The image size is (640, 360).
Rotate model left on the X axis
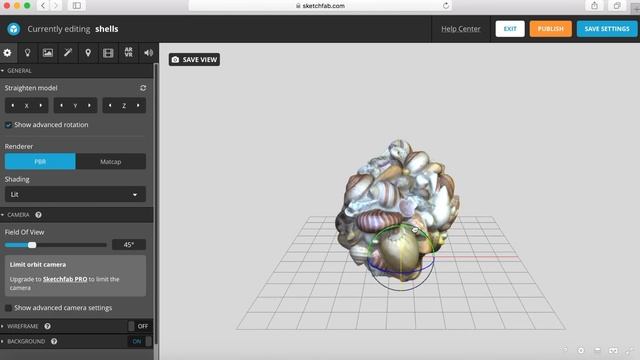click(13, 106)
